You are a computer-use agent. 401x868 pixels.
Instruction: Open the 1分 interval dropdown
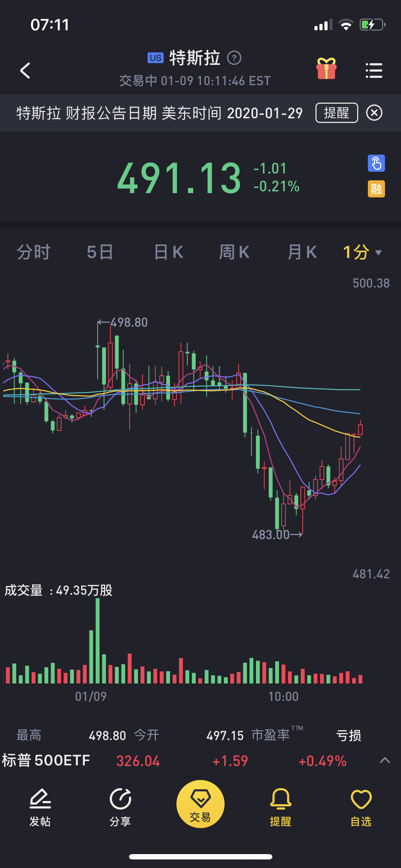[363, 252]
